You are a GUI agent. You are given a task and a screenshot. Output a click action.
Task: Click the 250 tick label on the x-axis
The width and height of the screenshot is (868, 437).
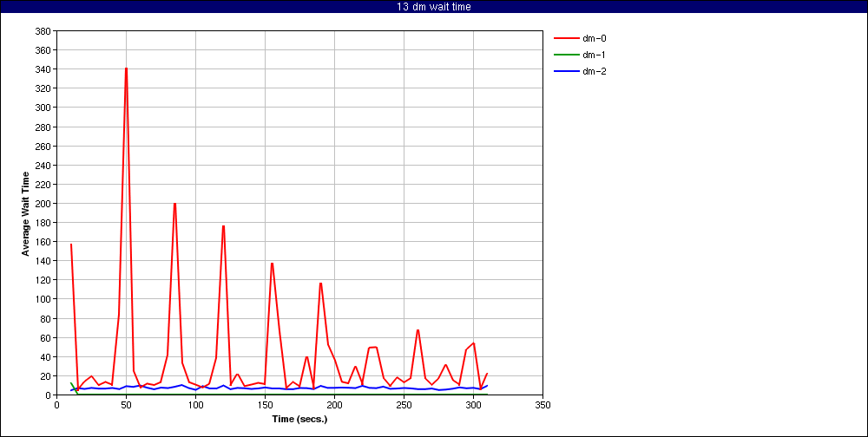click(404, 405)
